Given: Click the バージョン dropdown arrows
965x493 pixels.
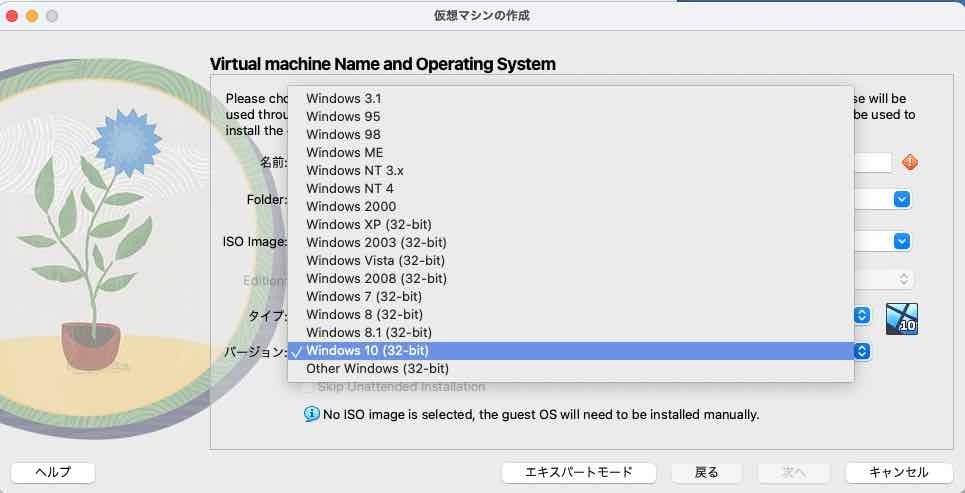Looking at the screenshot, I should click(862, 351).
